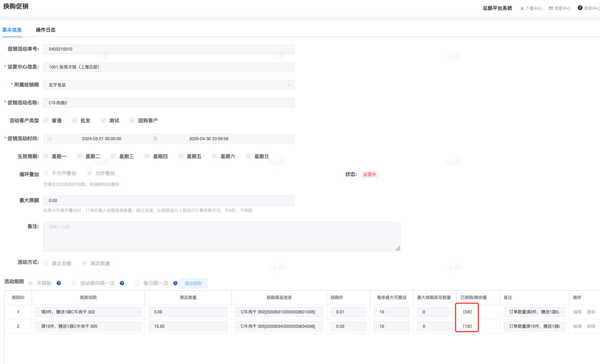Toggle the 普通 customer type checkbox
The height and width of the screenshot is (364, 600).
click(46, 120)
